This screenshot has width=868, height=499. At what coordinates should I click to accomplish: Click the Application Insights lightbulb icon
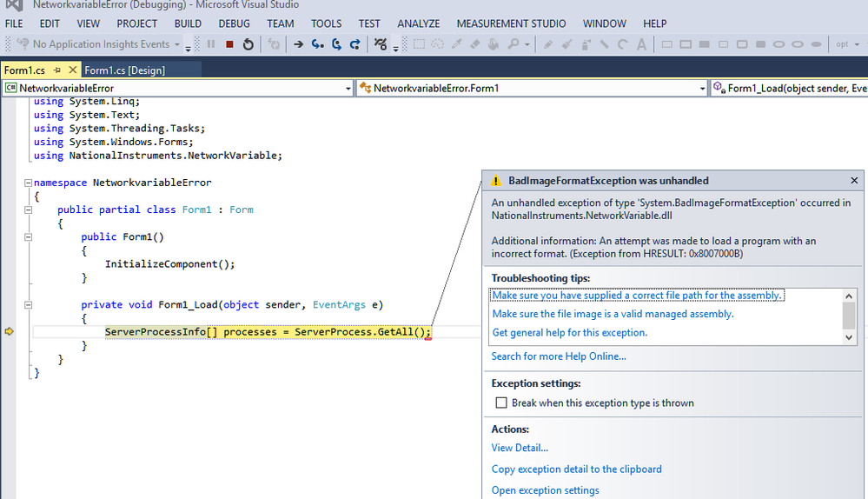pyautogui.click(x=23, y=43)
